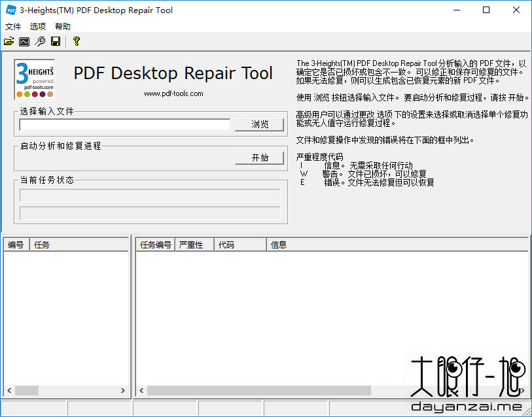
Task: Click left arrow of message list scrollbar
Action: coord(141,391)
